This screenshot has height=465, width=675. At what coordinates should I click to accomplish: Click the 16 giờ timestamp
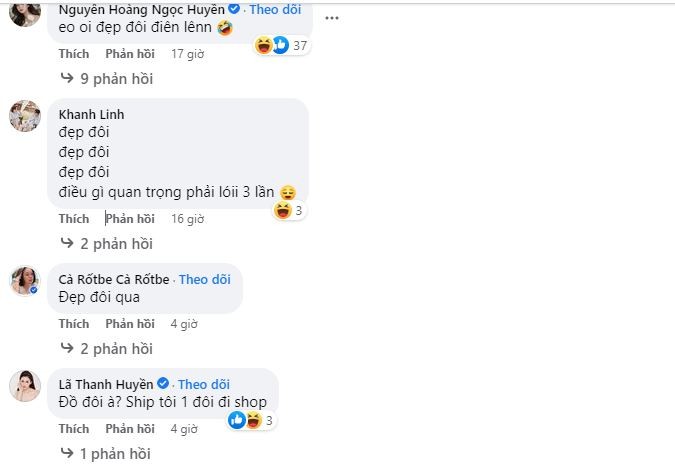(x=188, y=219)
